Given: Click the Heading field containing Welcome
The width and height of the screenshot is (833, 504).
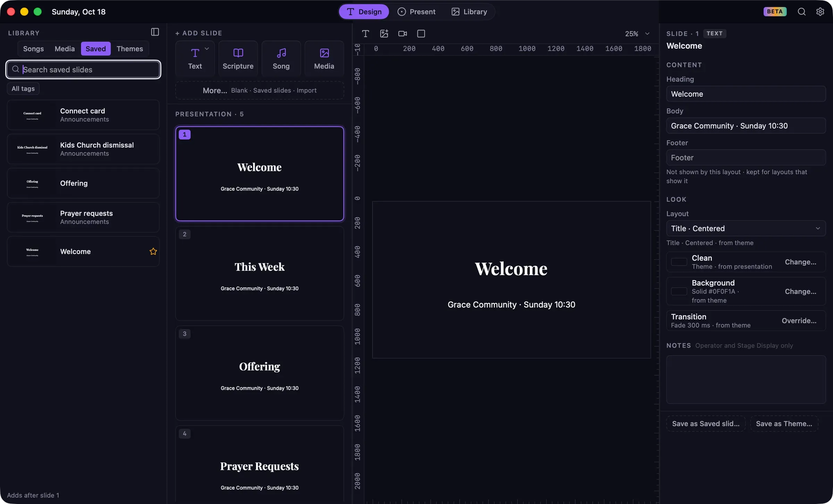Looking at the screenshot, I should click(746, 94).
